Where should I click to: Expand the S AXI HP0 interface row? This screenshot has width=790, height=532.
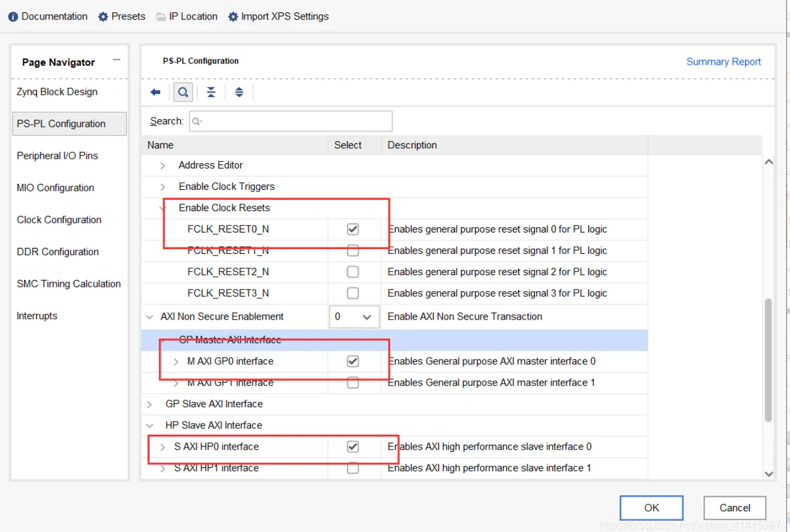coord(163,447)
